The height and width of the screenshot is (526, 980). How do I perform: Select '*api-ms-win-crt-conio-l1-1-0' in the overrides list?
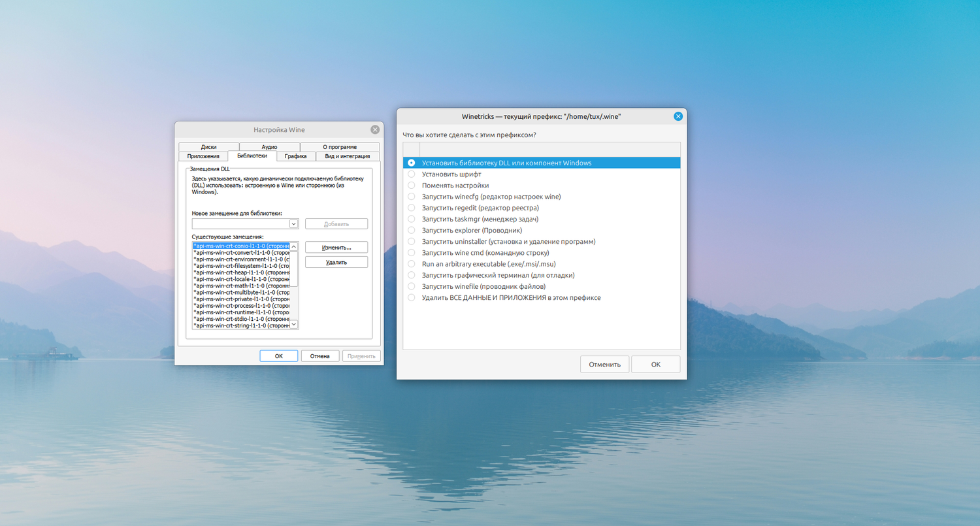(241, 246)
